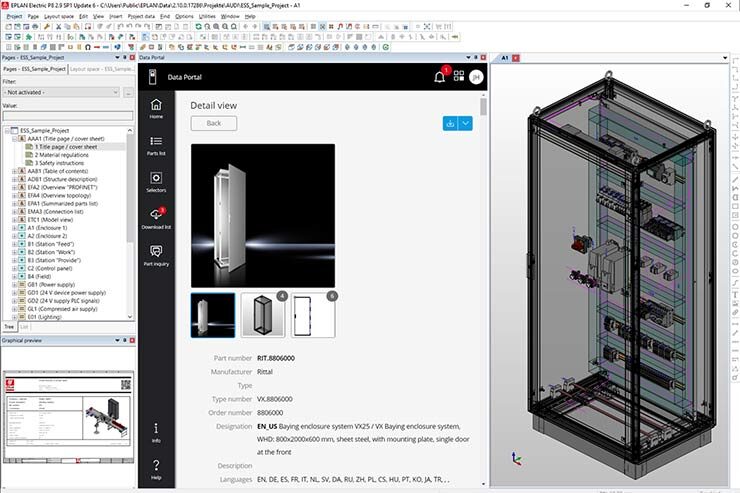Open the Info icon in sidebar
740x493 pixels.
pyautogui.click(x=156, y=432)
